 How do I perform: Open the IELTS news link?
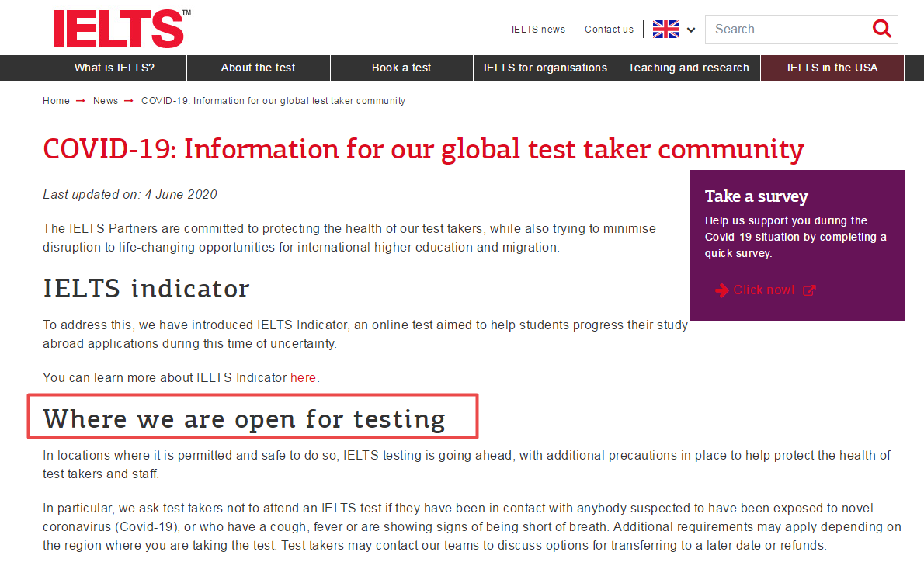pos(538,30)
